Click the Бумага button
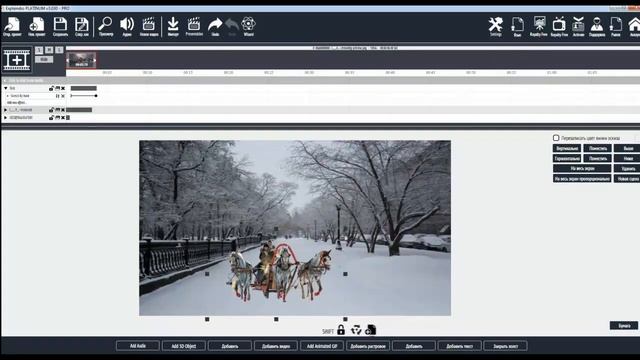The image size is (640, 360). click(624, 325)
